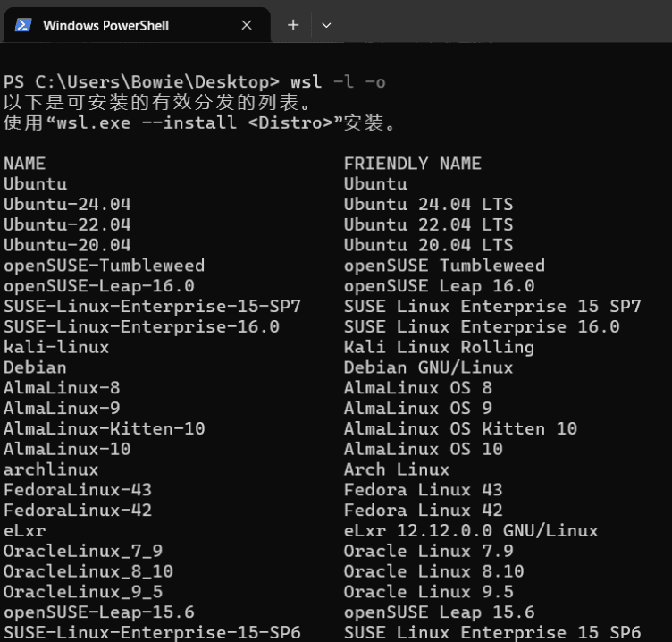The image size is (672, 642).
Task: Click the PowerShell icon on the tab
Action: coord(23,25)
